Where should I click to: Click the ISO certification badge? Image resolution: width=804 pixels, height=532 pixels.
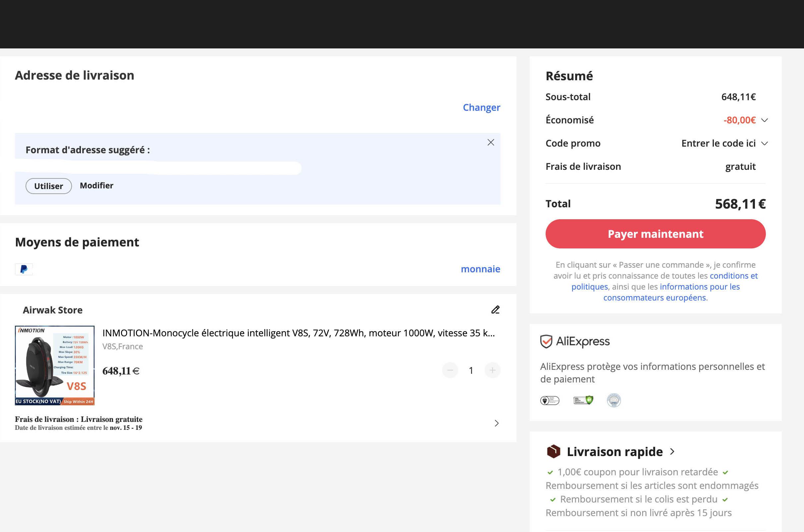614,400
